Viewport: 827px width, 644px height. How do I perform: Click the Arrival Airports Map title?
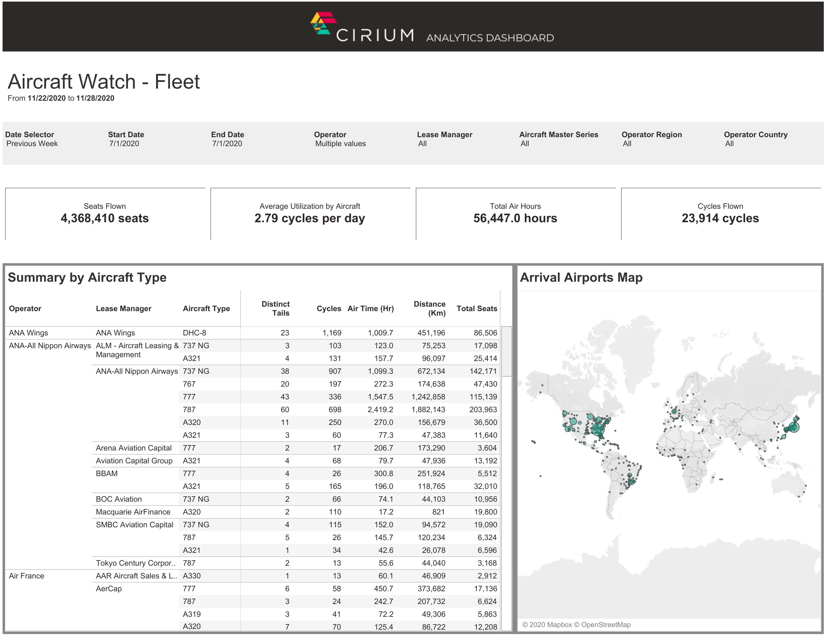pos(581,278)
